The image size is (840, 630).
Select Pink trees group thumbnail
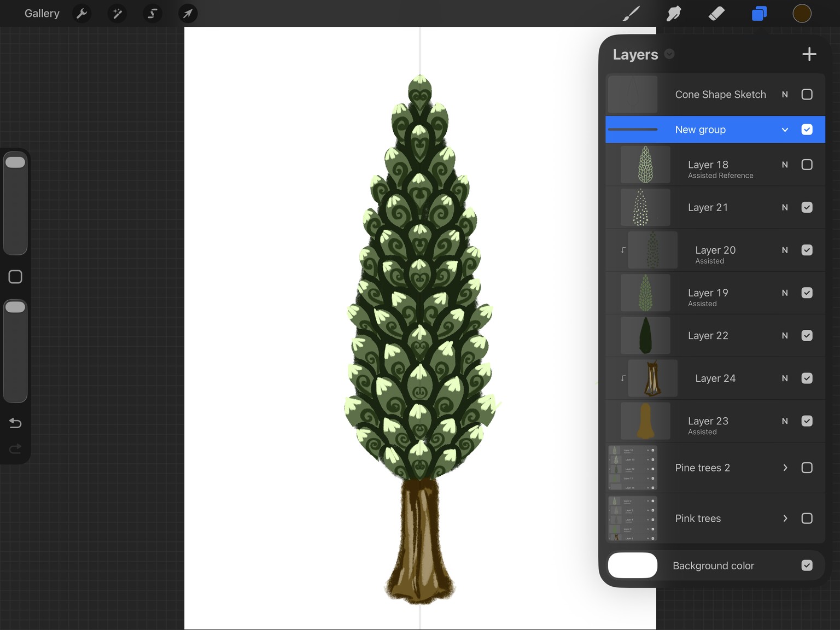633,518
